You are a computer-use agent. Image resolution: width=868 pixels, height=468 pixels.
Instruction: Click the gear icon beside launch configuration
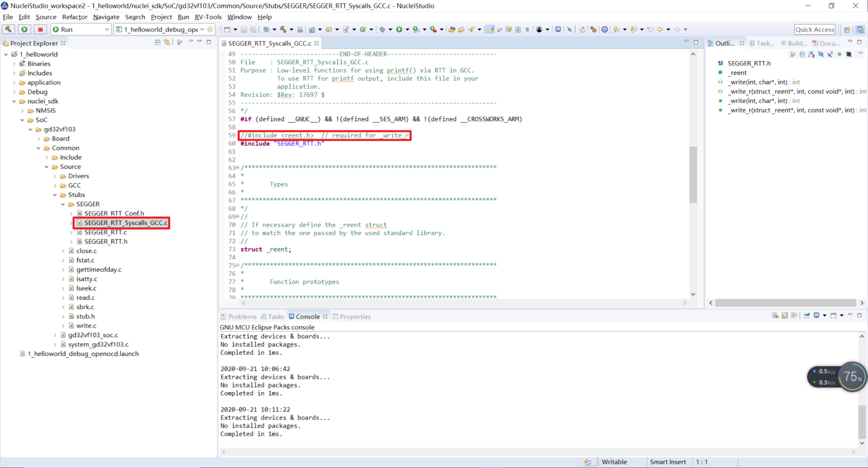(210, 29)
